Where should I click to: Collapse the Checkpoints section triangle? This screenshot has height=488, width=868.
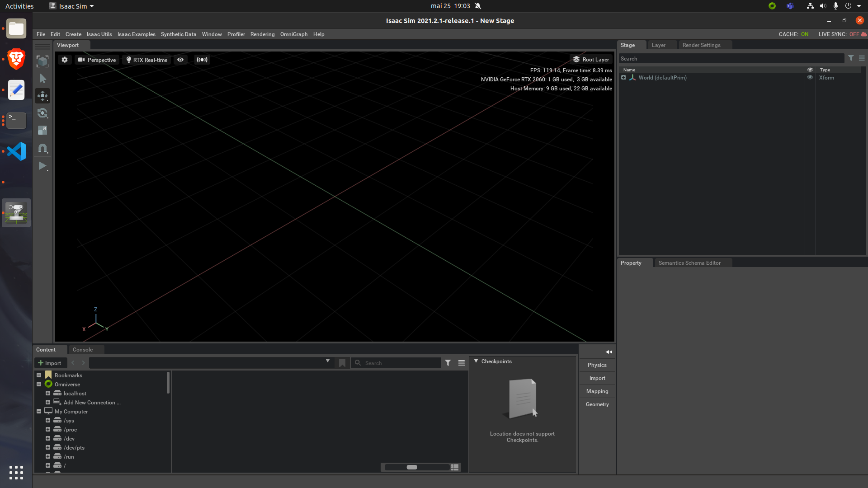pyautogui.click(x=476, y=361)
